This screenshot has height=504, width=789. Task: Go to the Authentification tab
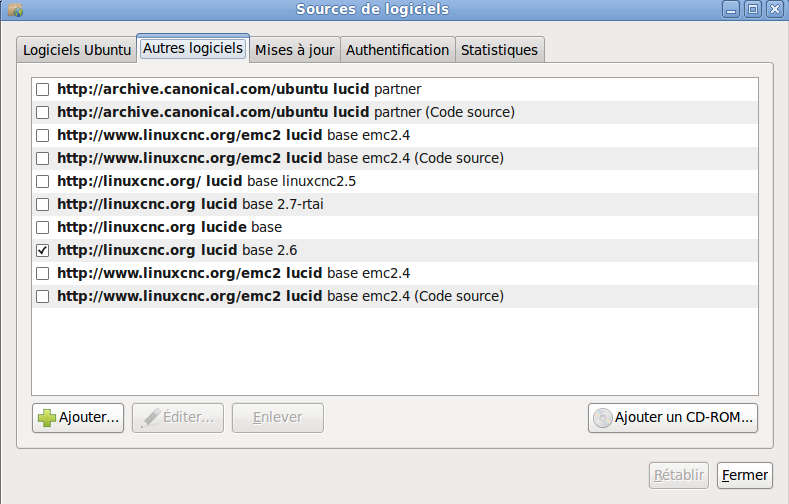coord(398,50)
